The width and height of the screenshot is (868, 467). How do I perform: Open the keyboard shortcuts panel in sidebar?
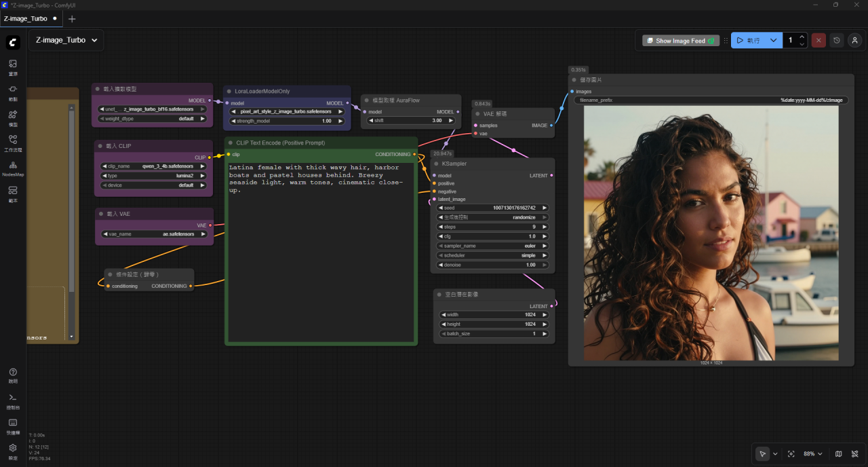pos(13,426)
